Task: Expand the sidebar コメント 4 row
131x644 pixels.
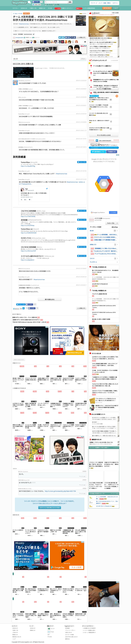Action: (104, 258)
